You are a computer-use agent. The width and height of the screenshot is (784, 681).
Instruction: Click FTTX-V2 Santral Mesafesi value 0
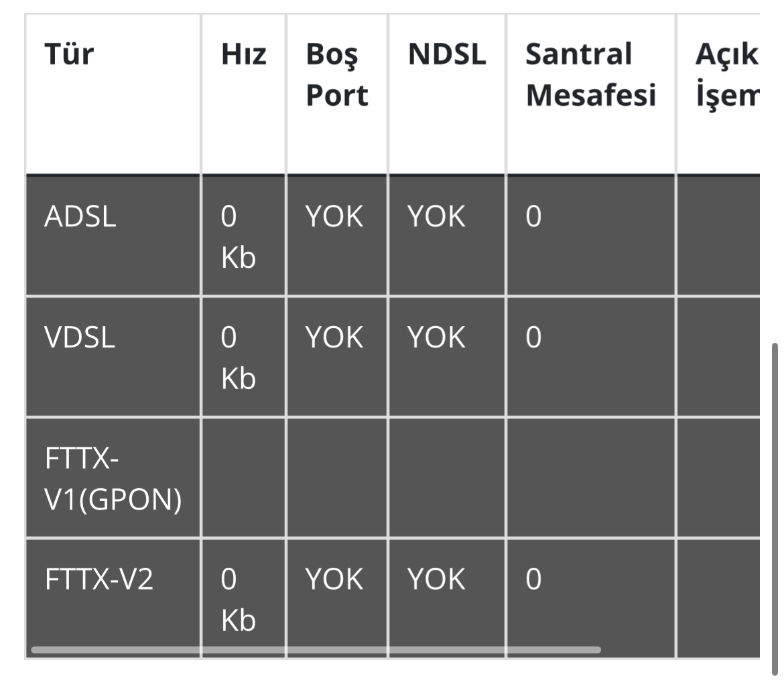pos(533,579)
